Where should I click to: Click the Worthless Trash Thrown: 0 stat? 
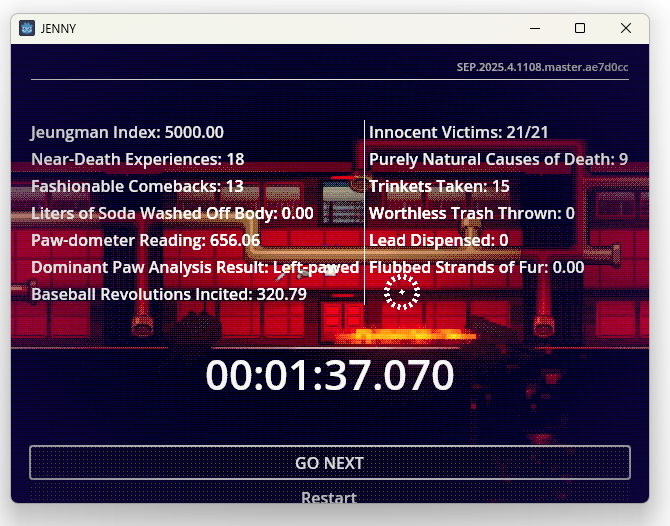point(472,213)
